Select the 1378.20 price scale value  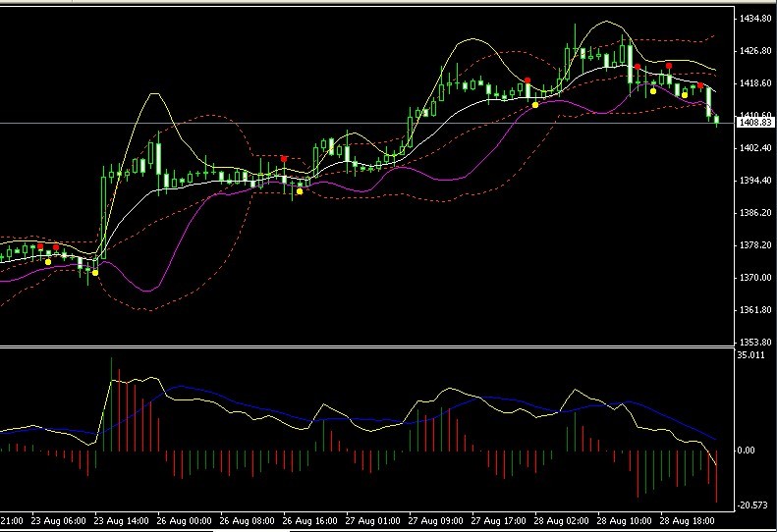pyautogui.click(x=755, y=245)
